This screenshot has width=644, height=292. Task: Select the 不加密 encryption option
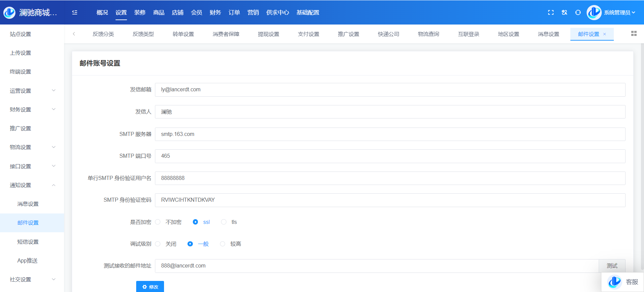(x=158, y=222)
